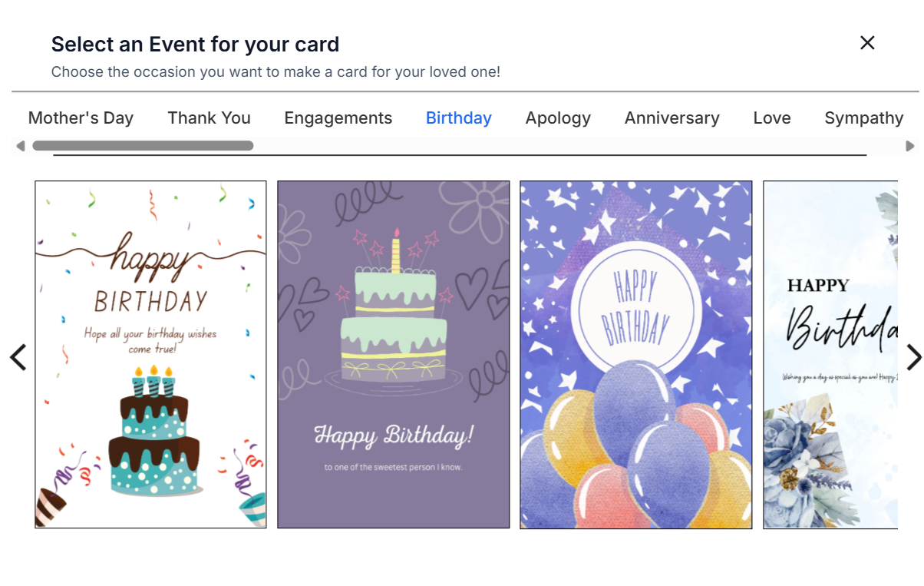Choose the Apology event tab

pos(558,118)
